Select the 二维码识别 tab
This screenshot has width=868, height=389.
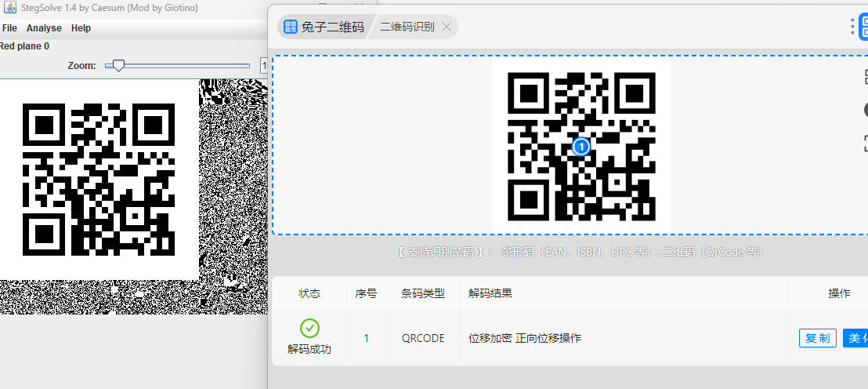(407, 27)
